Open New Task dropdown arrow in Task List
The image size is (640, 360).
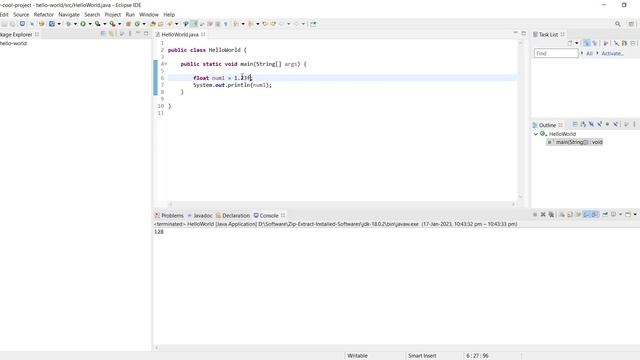[577, 43]
